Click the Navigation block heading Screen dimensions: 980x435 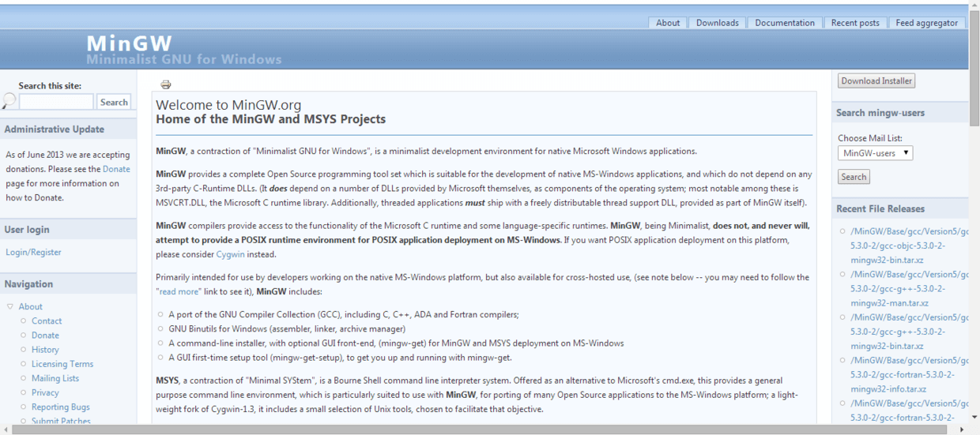click(x=28, y=283)
